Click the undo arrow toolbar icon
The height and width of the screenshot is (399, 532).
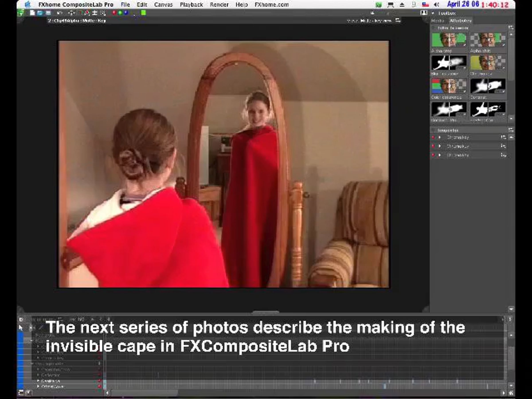pyautogui.click(x=60, y=13)
